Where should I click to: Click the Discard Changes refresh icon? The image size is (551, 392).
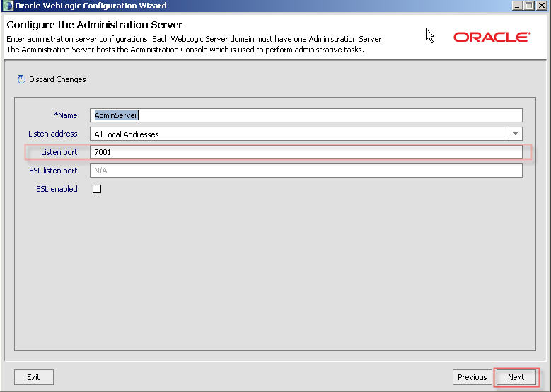[x=21, y=79]
